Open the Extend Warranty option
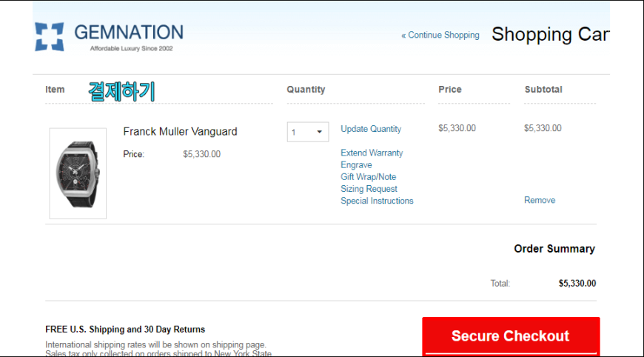The image size is (644, 357). point(372,153)
